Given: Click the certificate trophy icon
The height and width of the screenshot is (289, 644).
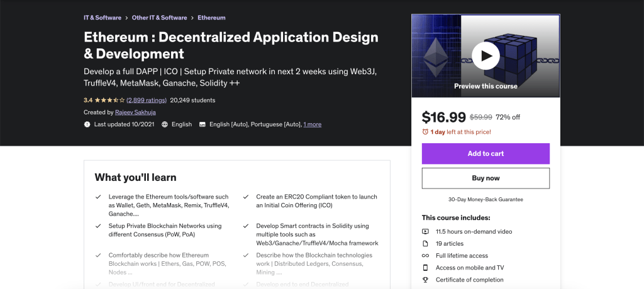Looking at the screenshot, I should (x=426, y=280).
